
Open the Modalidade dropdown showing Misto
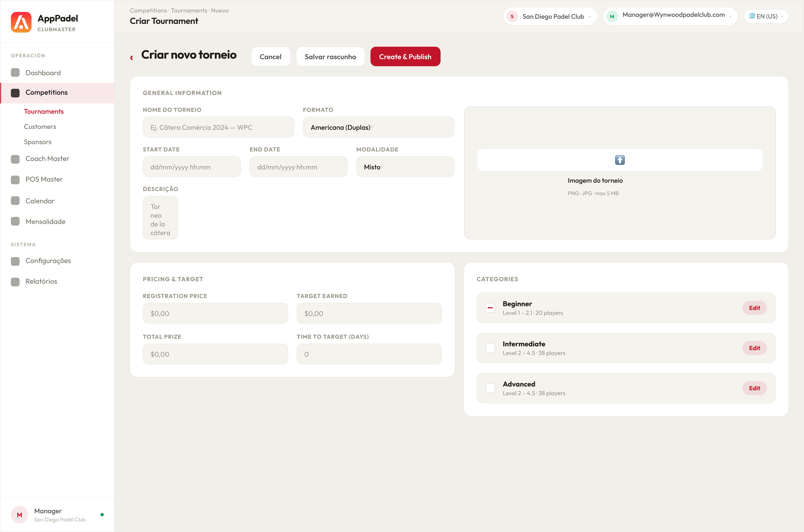[x=405, y=167]
